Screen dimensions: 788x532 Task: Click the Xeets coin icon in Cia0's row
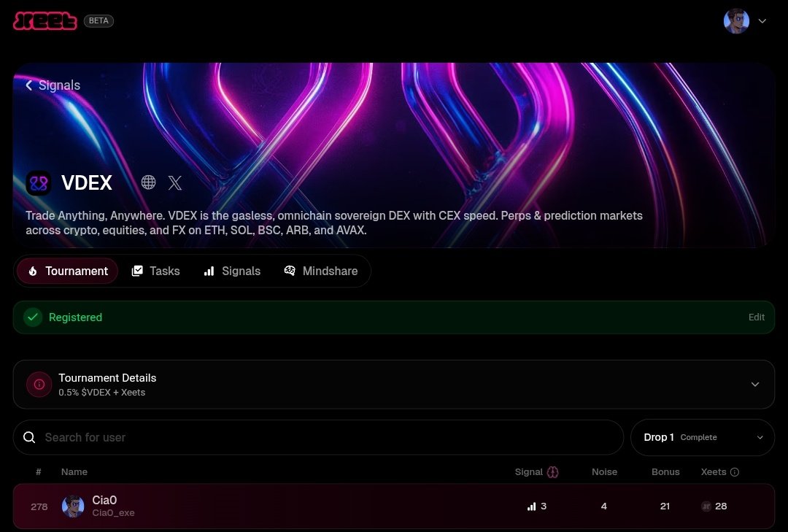705,506
